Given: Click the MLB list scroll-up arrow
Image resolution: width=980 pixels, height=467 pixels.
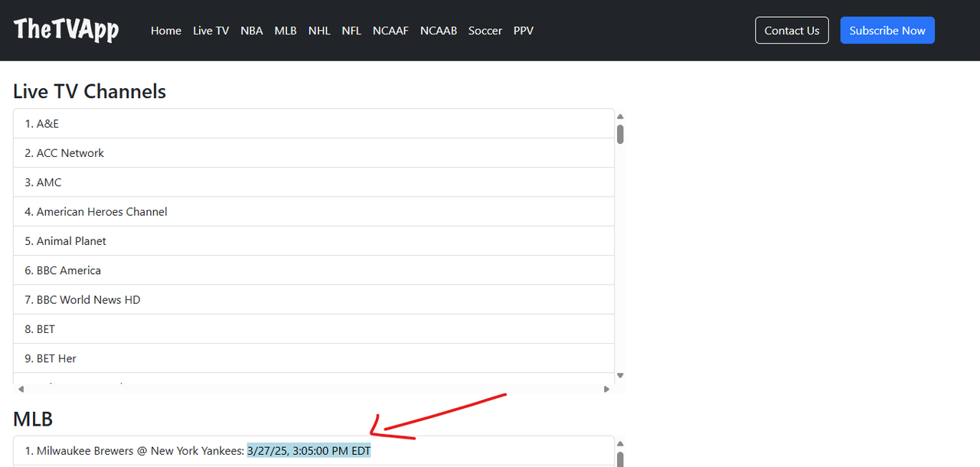Looking at the screenshot, I should pyautogui.click(x=620, y=444).
